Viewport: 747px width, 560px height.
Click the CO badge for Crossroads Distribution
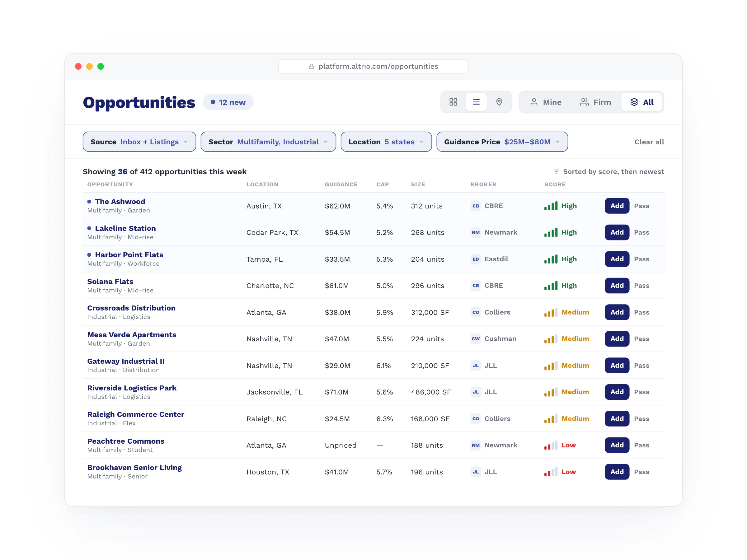pos(476,312)
